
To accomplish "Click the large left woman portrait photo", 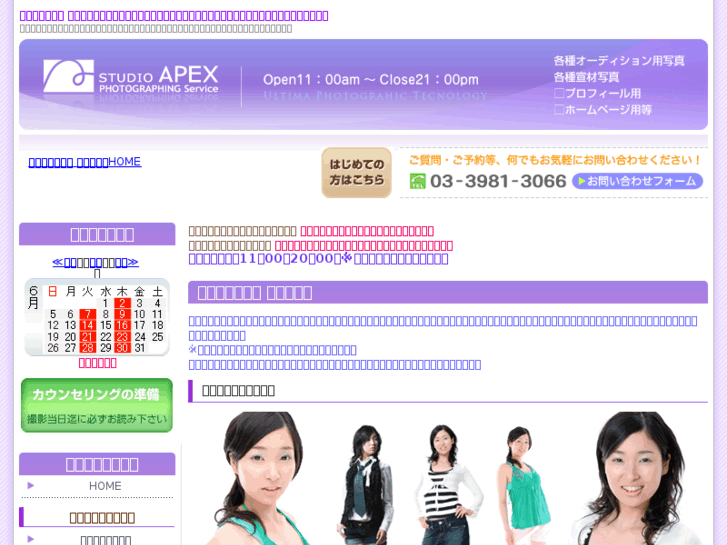I will pos(260,478).
